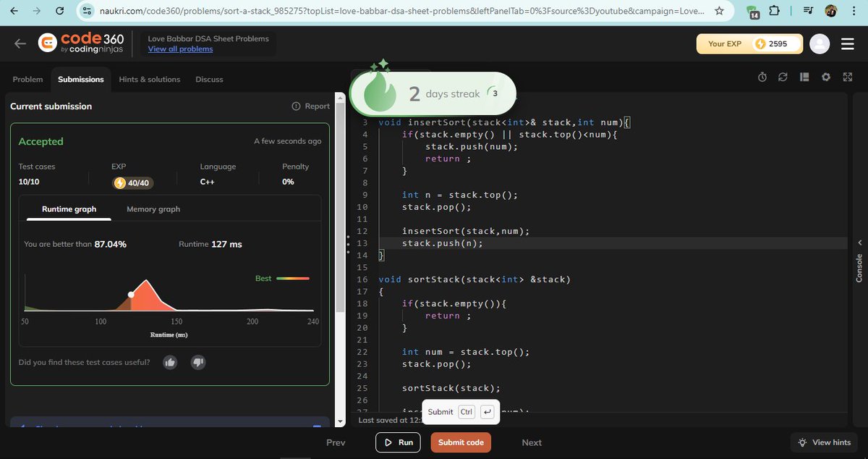Open the extension with badge 14
Image resolution: width=868 pixels, height=459 pixels.
(752, 12)
